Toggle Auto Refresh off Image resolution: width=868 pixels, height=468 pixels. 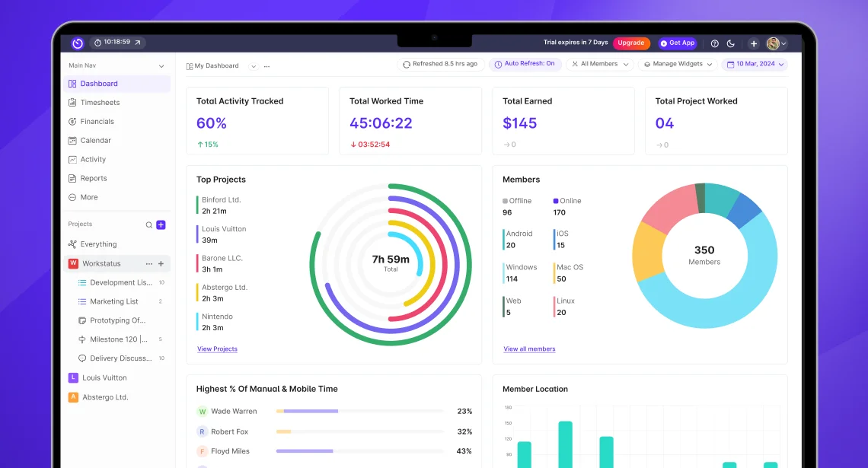[x=525, y=64]
